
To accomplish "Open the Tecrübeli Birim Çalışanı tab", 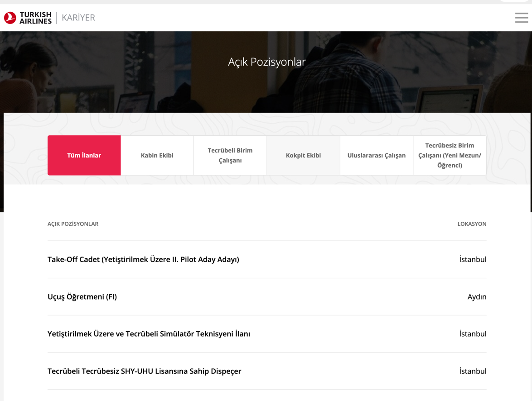I will click(230, 155).
